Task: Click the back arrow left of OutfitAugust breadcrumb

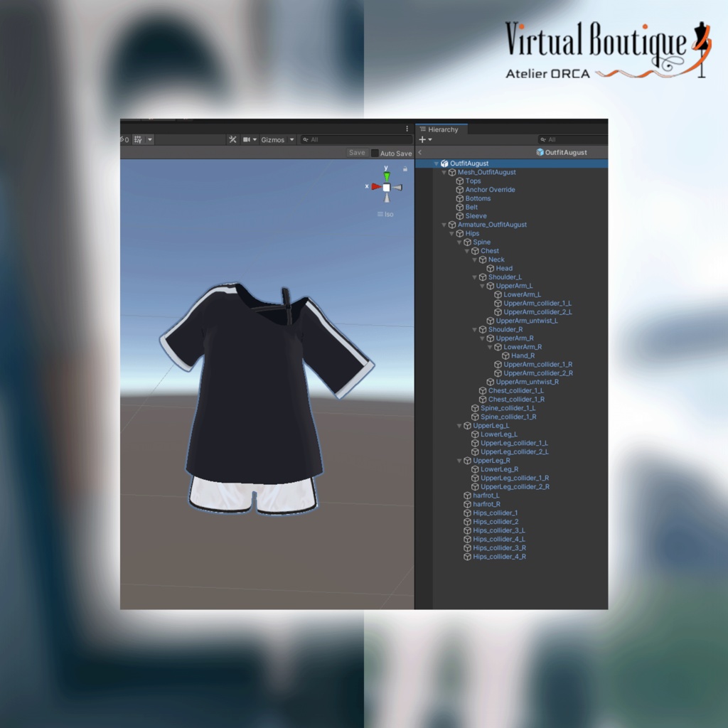Action: point(419,151)
